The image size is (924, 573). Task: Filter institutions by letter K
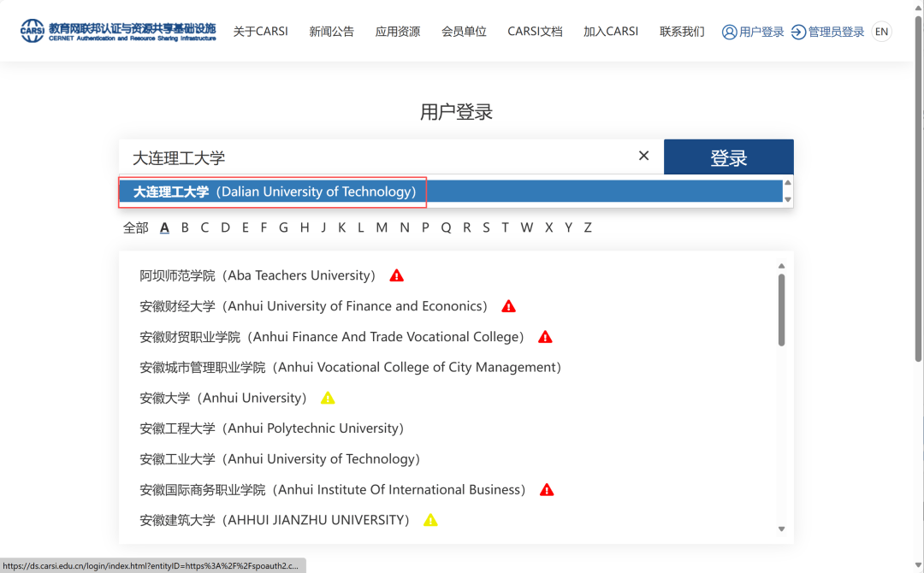tap(341, 227)
